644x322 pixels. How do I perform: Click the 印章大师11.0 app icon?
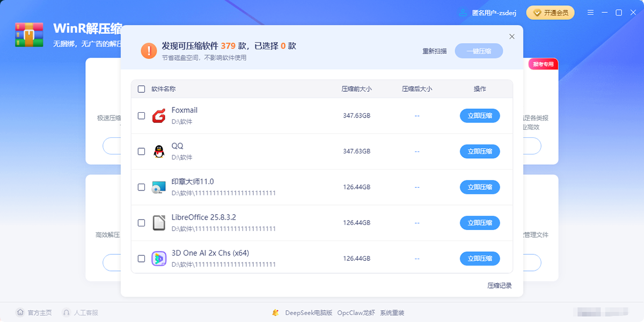pos(158,187)
